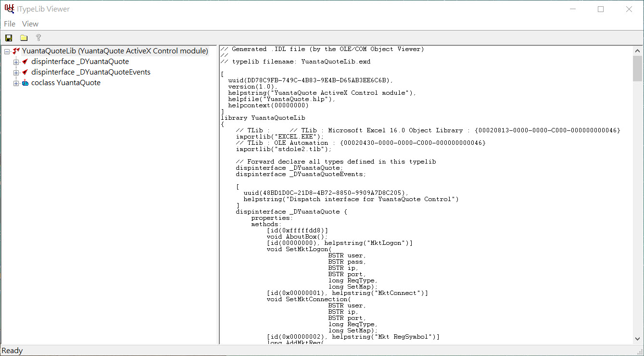The width and height of the screenshot is (644, 356).
Task: Click the vertical scrollbar thumb
Action: tap(638, 68)
